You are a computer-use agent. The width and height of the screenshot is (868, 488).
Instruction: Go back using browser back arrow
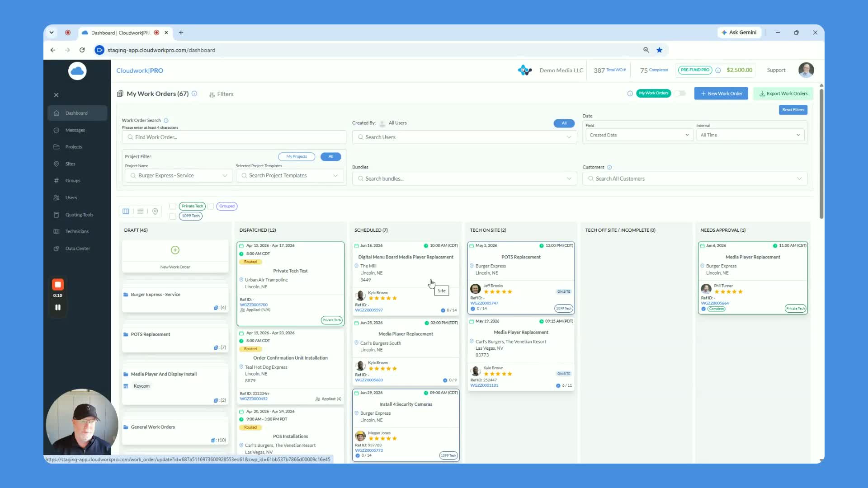point(53,50)
